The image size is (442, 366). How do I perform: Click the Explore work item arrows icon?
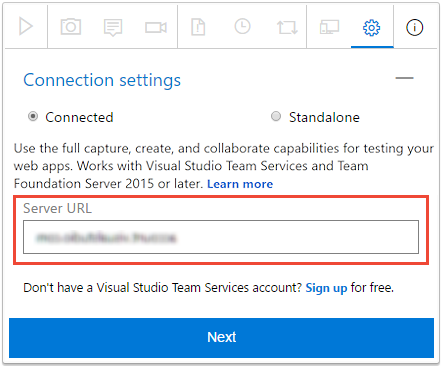287,27
